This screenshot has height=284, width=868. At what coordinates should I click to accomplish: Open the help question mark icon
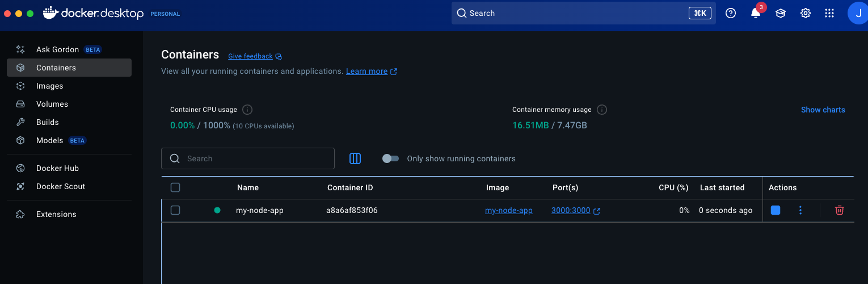pos(731,13)
